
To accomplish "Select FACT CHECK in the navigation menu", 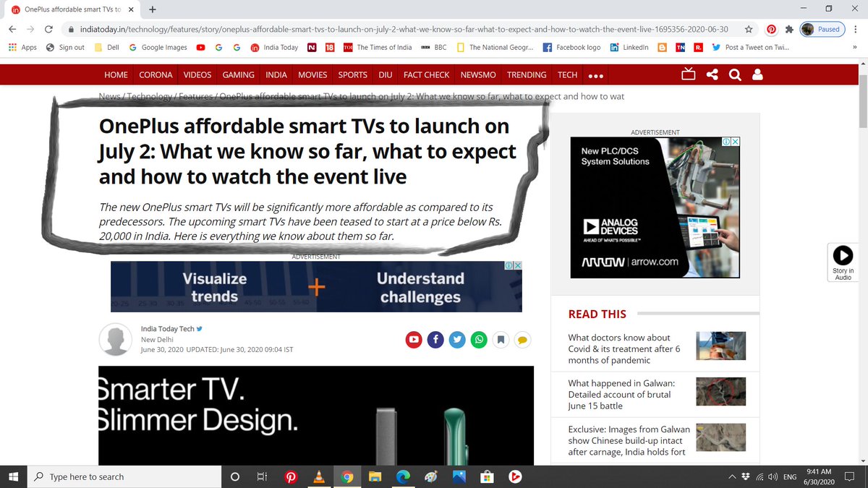I will (x=426, y=74).
